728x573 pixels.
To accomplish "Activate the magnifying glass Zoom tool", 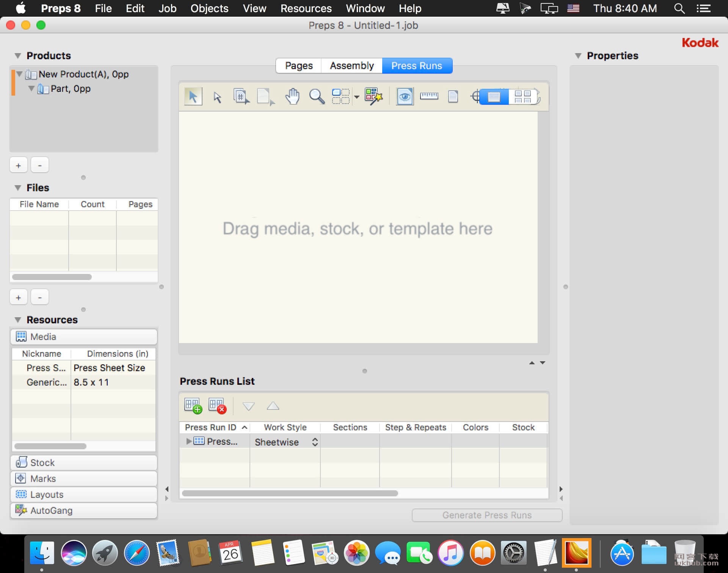I will [x=317, y=96].
